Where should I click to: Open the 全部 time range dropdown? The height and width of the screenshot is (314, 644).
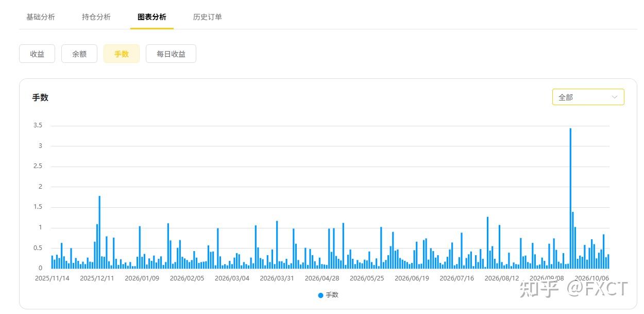click(x=588, y=97)
